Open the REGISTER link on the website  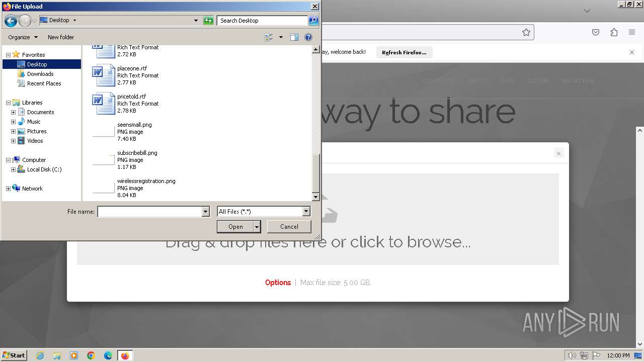pyautogui.click(x=578, y=80)
